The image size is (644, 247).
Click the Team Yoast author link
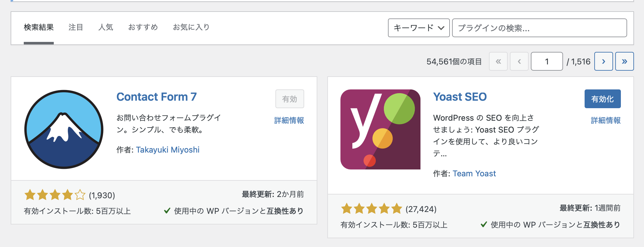tap(474, 174)
